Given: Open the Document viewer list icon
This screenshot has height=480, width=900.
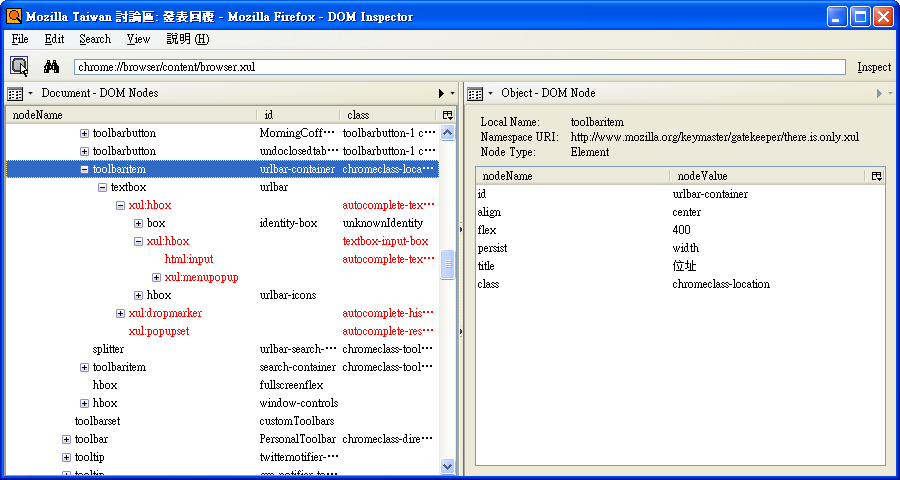Looking at the screenshot, I should (x=19, y=93).
